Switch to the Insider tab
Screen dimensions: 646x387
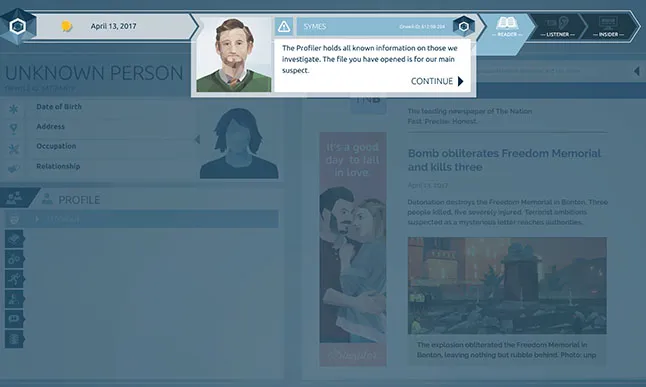pyautogui.click(x=608, y=27)
